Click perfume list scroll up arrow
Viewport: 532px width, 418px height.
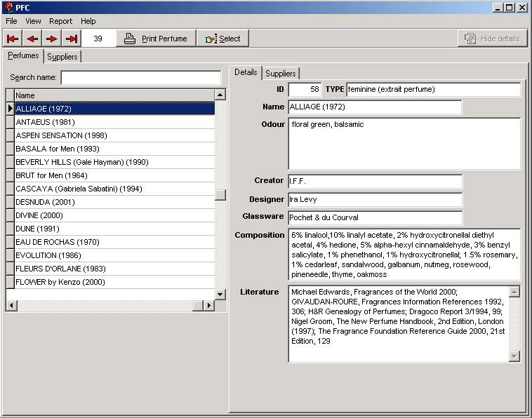coord(220,95)
